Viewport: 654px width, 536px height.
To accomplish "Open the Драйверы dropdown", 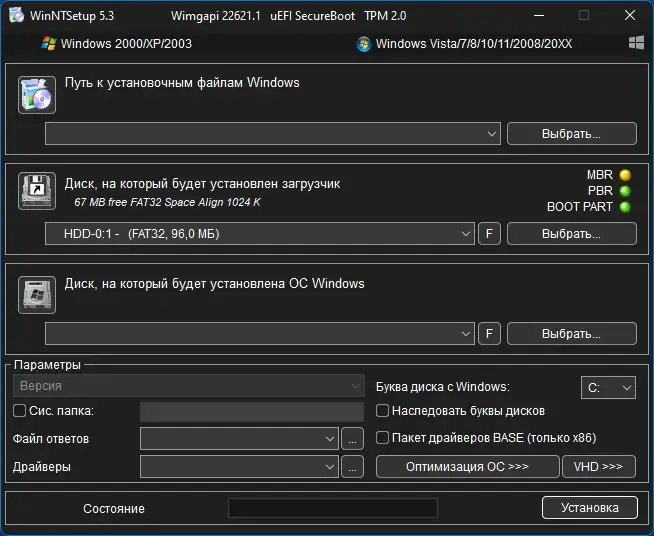I will point(239,466).
